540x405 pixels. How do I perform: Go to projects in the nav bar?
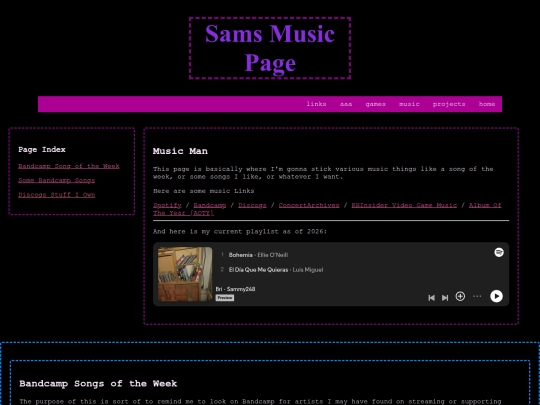click(449, 104)
